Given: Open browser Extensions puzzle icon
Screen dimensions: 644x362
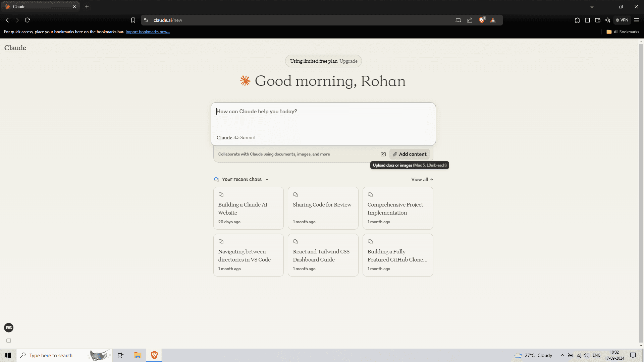Looking at the screenshot, I should [577, 20].
